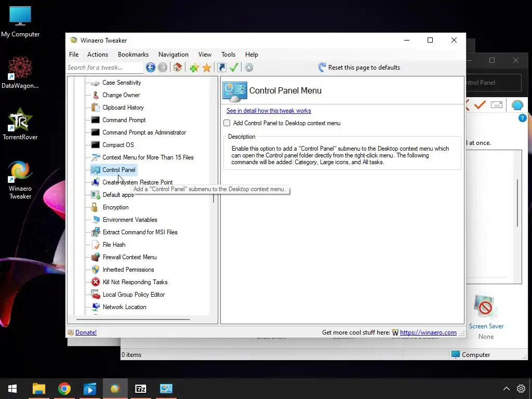Select Create System Restore Point
Viewport: 532px width, 399px height.
137,182
